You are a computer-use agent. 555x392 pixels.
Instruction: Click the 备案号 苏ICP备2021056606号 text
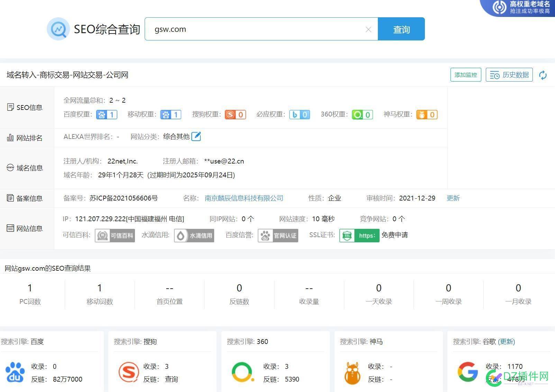[124, 198]
